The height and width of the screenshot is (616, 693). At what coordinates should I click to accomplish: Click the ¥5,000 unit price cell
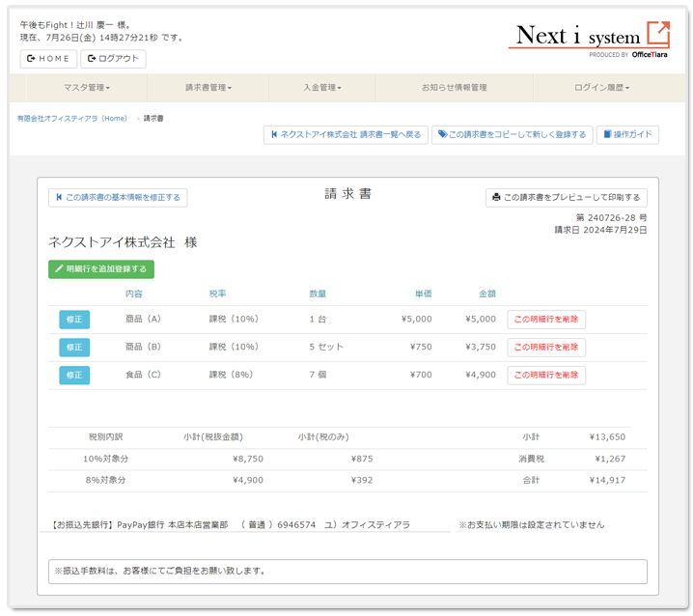click(x=416, y=320)
